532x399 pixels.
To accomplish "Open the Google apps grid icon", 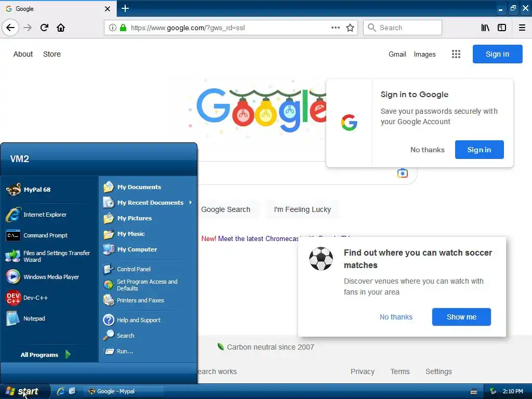I will 456,54.
